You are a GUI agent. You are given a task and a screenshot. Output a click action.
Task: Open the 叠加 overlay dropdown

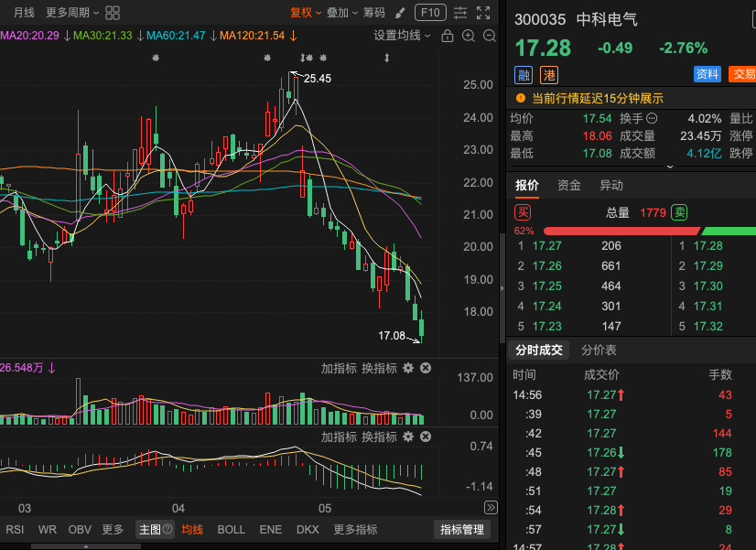(342, 13)
